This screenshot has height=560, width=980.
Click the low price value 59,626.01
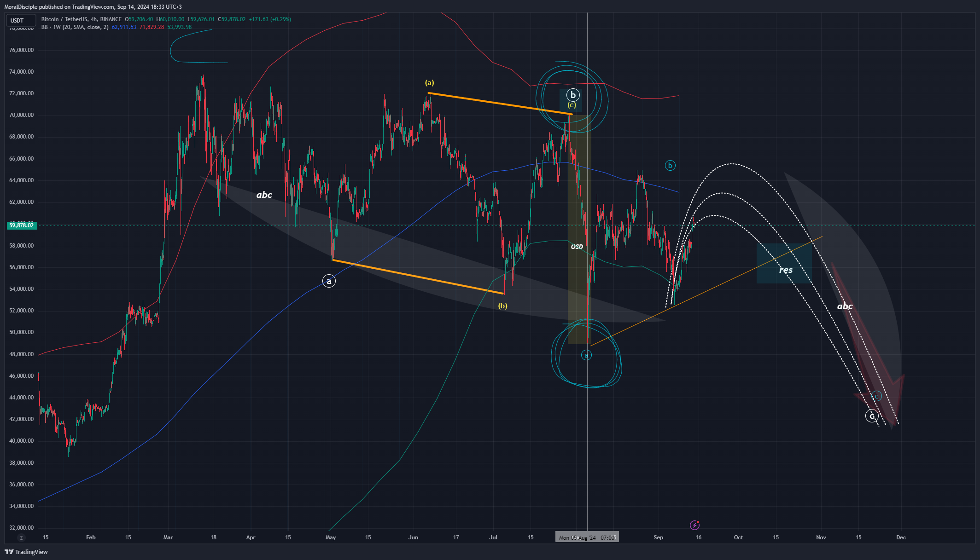click(202, 19)
